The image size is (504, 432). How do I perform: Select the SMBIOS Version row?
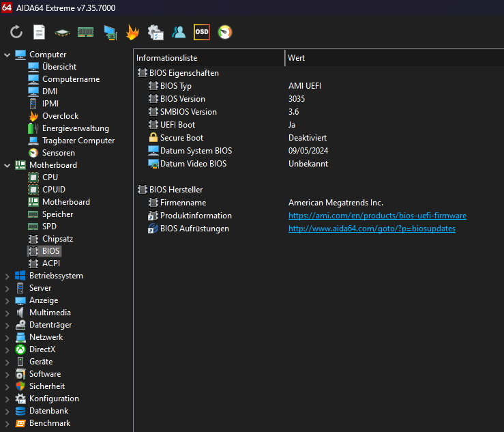coord(188,112)
